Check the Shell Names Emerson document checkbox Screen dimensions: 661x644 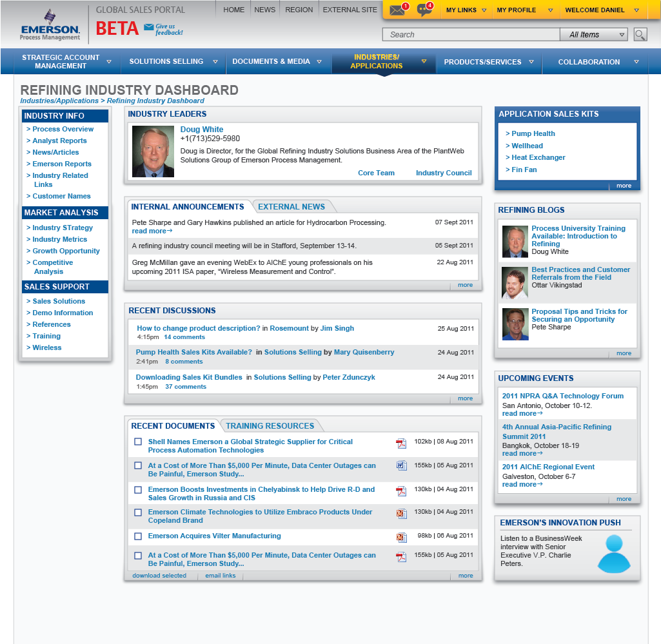click(138, 442)
